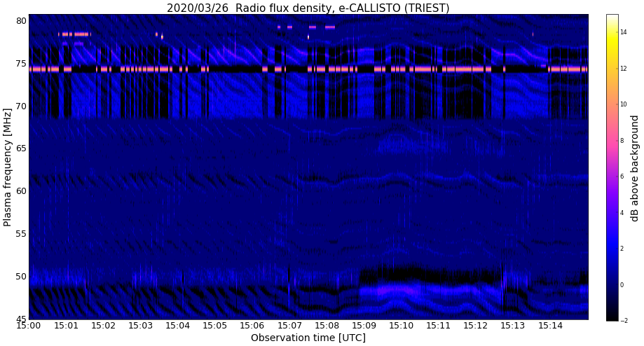Click the "dB above background" colorbar label
The image size is (644, 346).
[635, 168]
